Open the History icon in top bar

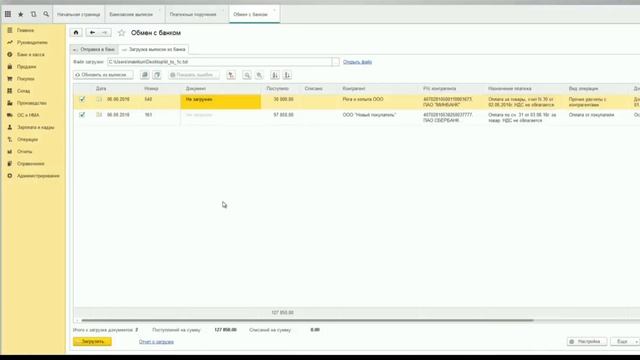[33, 14]
